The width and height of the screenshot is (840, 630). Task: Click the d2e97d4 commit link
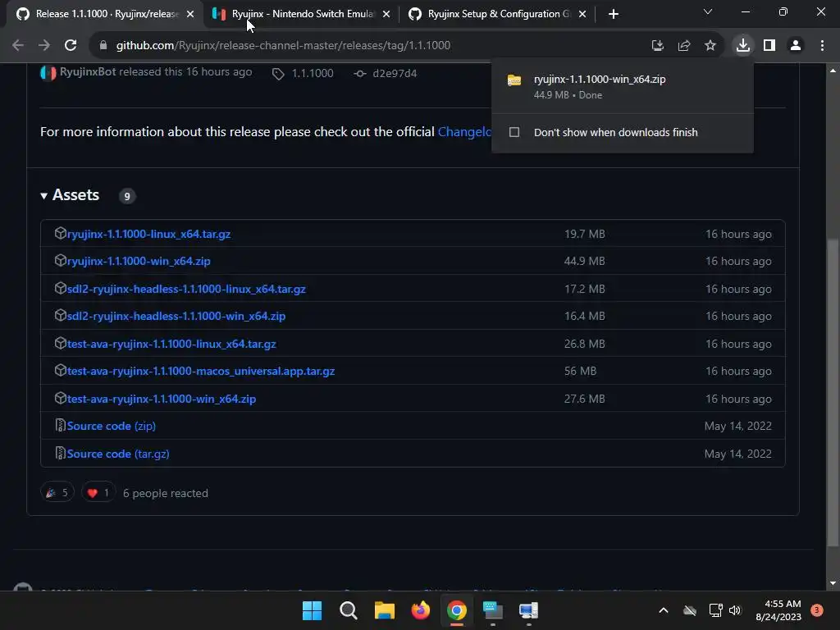[x=395, y=73]
